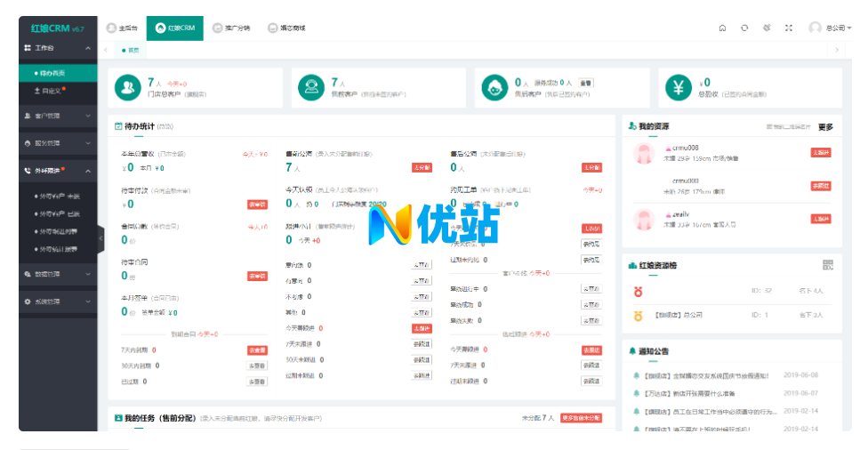Image resolution: width=868 pixels, height=450 pixels.
Task: Click the refresh icon in top bar
Action: (x=744, y=28)
